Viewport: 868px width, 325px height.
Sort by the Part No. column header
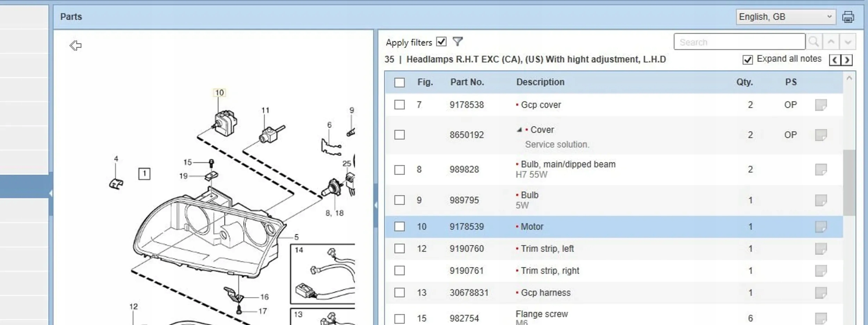(x=467, y=82)
